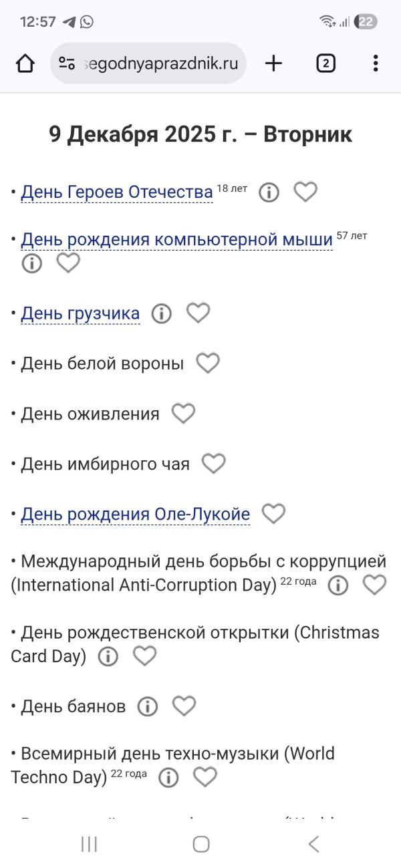Open browser three-dot menu

376,63
